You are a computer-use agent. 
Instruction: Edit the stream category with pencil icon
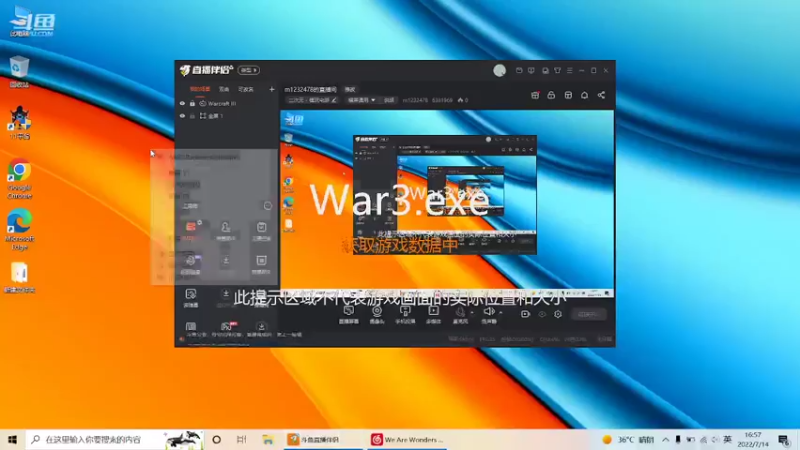tap(334, 100)
